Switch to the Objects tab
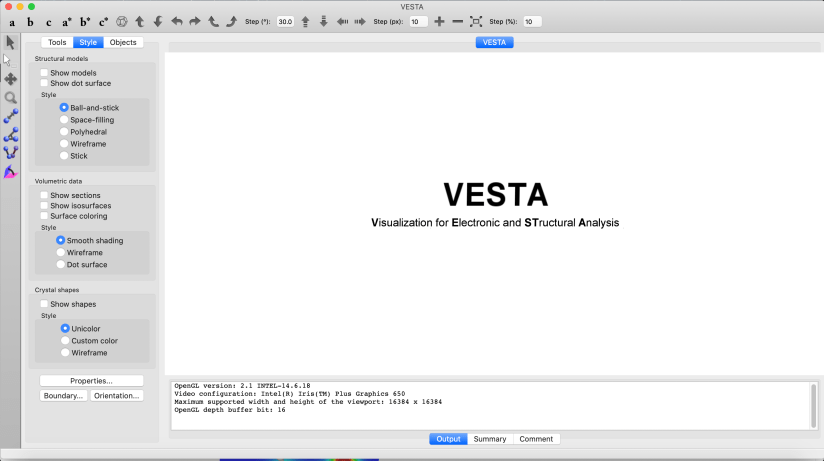 tap(123, 42)
